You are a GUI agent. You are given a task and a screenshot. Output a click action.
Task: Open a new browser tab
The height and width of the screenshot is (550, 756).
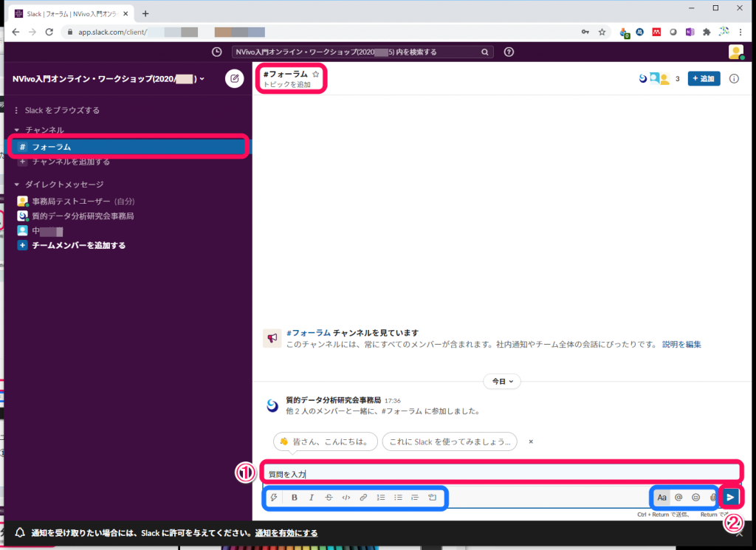(145, 13)
